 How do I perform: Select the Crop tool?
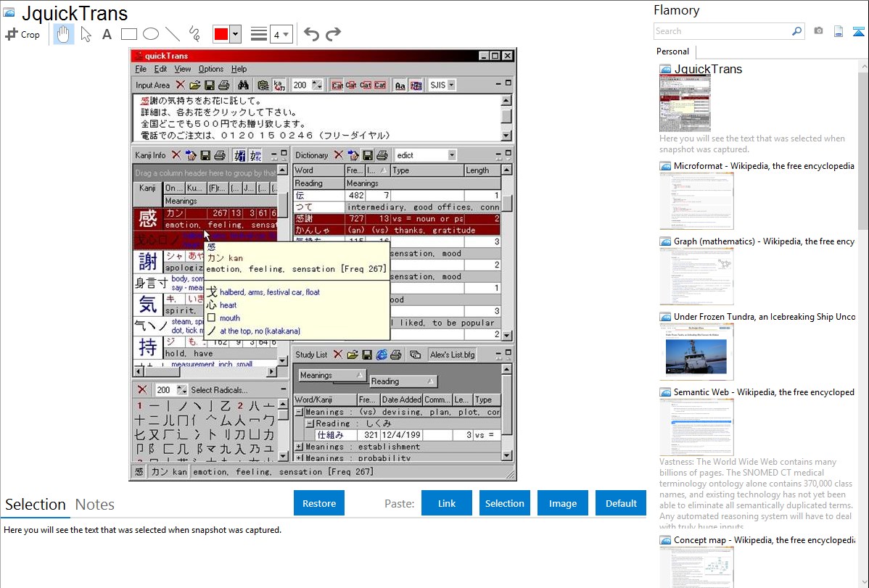click(22, 34)
